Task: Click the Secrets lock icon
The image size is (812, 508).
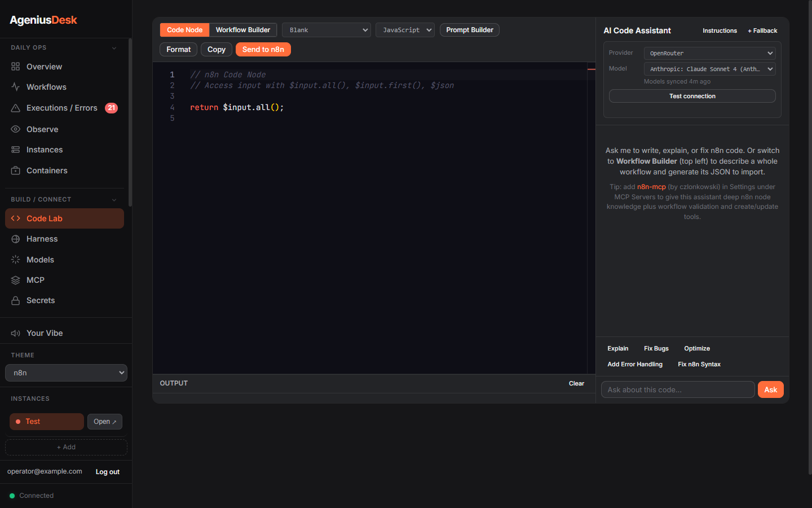Action: pos(15,300)
